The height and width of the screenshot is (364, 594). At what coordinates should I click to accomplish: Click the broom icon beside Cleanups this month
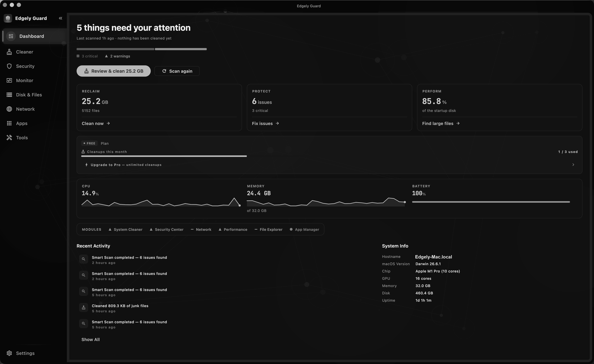(83, 152)
